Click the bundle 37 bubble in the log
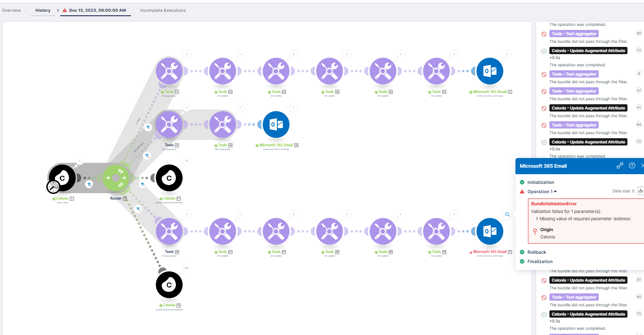The height and width of the screenshot is (335, 644). pyautogui.click(x=639, y=91)
